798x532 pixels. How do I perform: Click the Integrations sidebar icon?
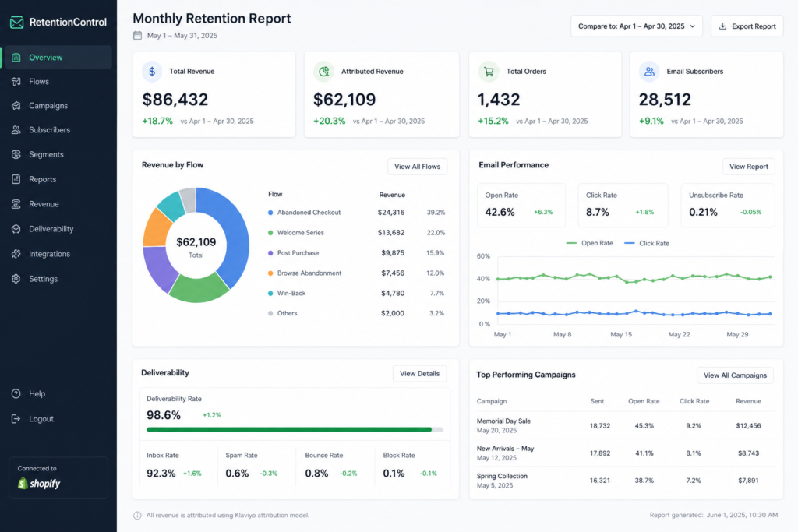16,254
